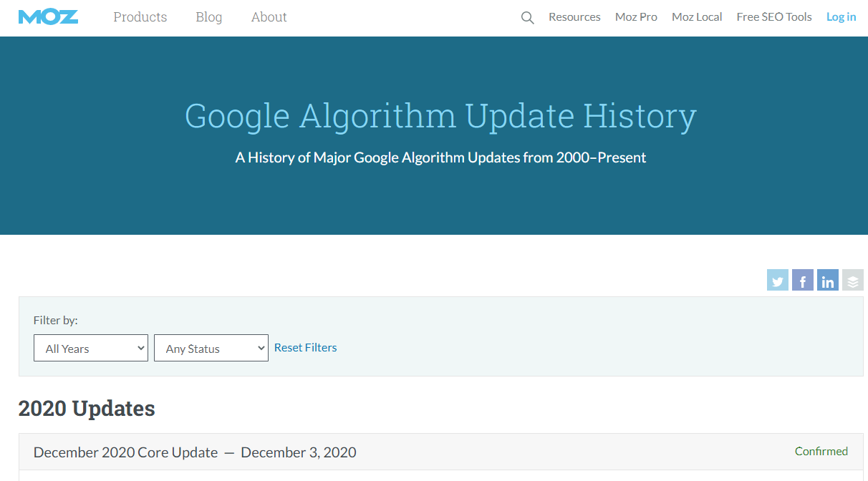Click the Moz logo
868x481 pixels.
click(49, 16)
